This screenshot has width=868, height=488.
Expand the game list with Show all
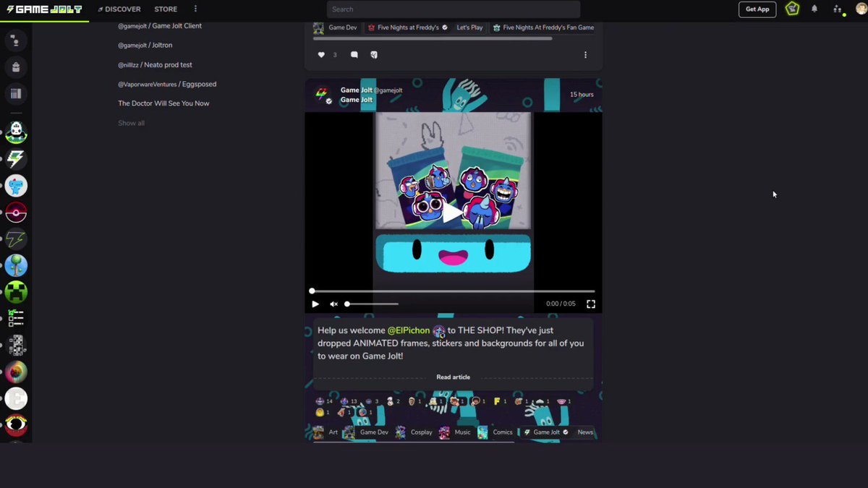(131, 123)
